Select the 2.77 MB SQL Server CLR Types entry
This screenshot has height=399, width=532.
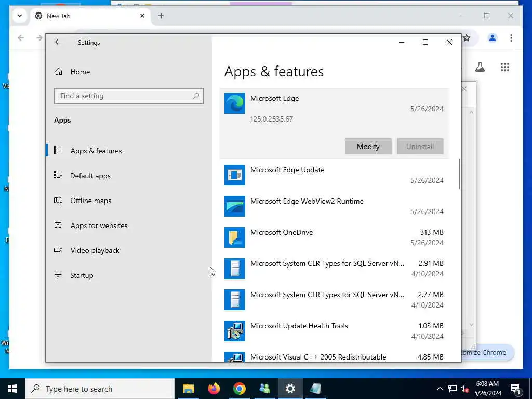coord(334,300)
